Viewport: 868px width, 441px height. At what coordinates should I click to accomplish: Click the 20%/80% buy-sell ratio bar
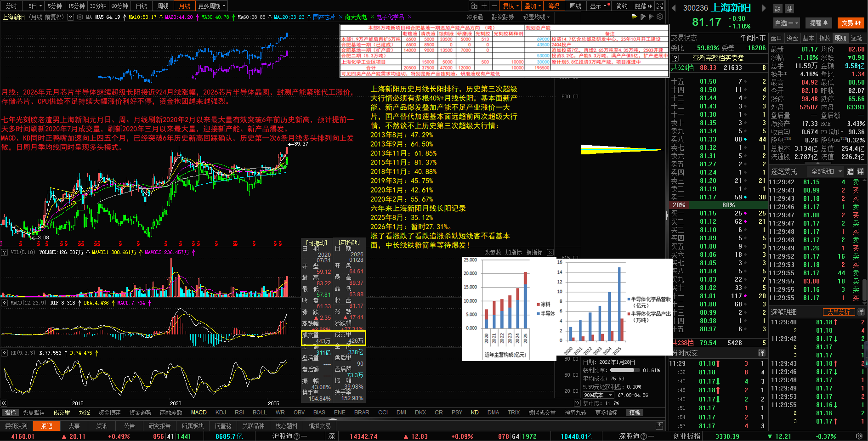[718, 205]
